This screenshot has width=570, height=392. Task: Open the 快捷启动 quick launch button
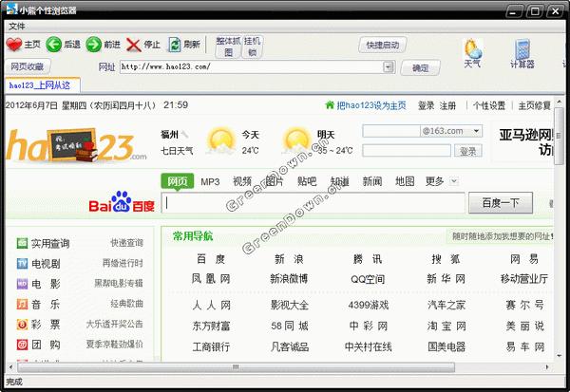pos(383,45)
